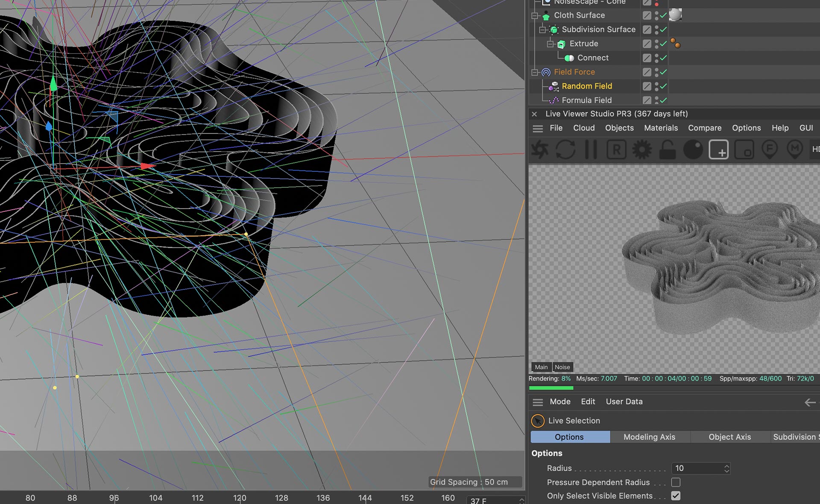This screenshot has height=504, width=820.
Task: Click the attribute manager back arrow
Action: point(810,402)
